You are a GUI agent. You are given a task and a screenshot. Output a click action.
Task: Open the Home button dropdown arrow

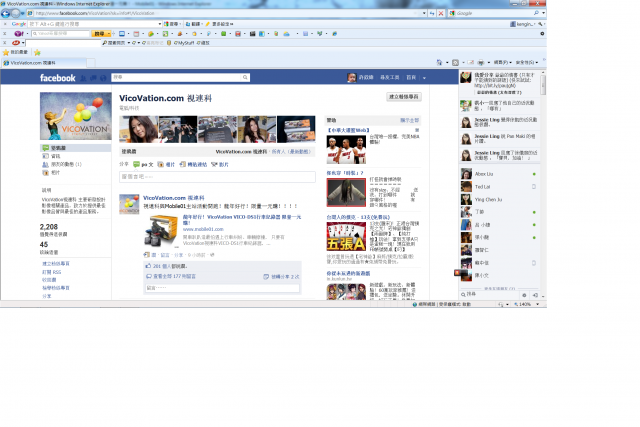[447, 62]
